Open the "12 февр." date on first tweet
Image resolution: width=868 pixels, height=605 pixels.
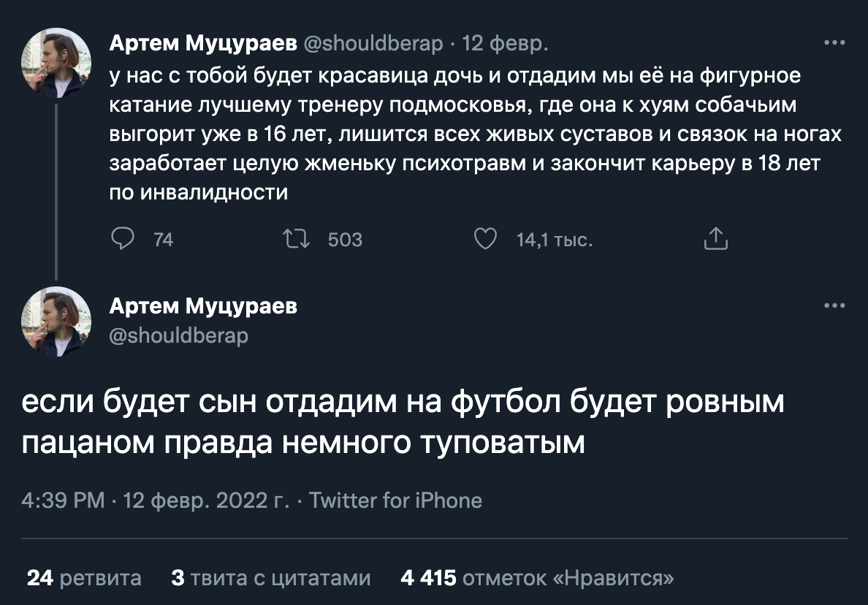coord(505,44)
